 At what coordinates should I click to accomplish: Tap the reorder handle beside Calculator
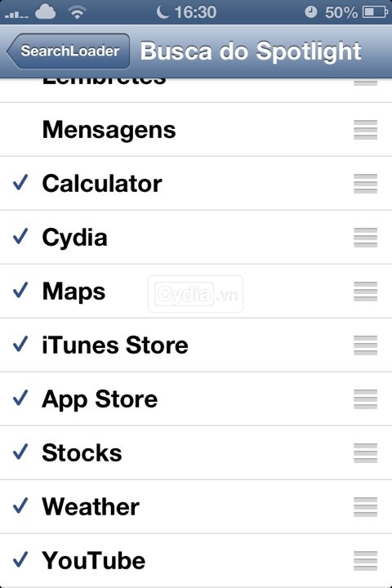(365, 184)
